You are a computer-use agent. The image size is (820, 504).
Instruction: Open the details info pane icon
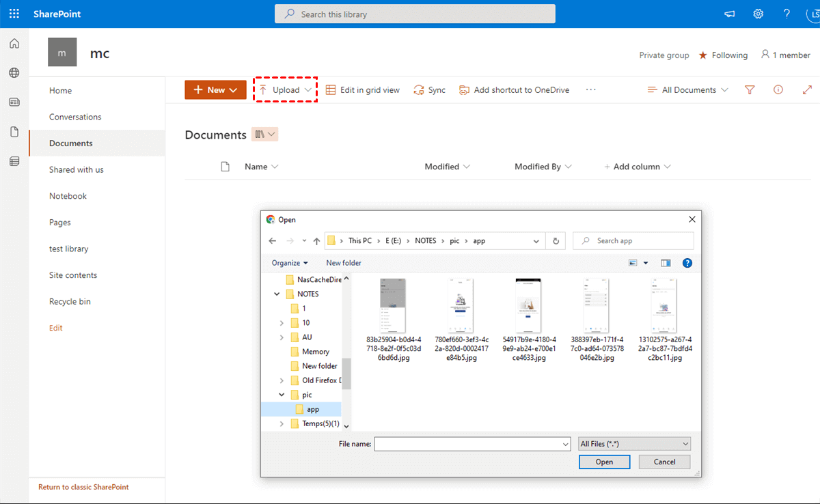778,90
